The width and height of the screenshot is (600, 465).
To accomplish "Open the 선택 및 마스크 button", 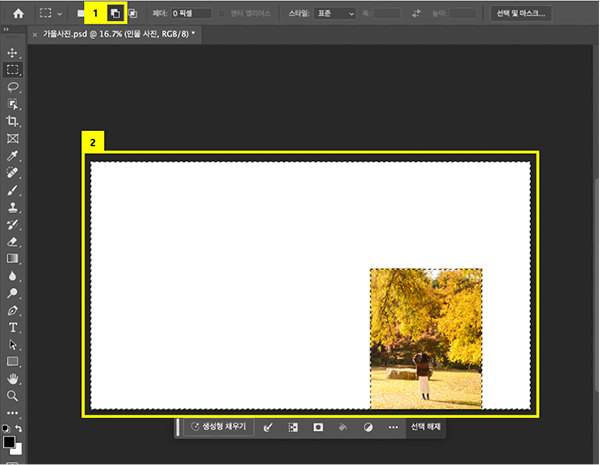I will [521, 13].
